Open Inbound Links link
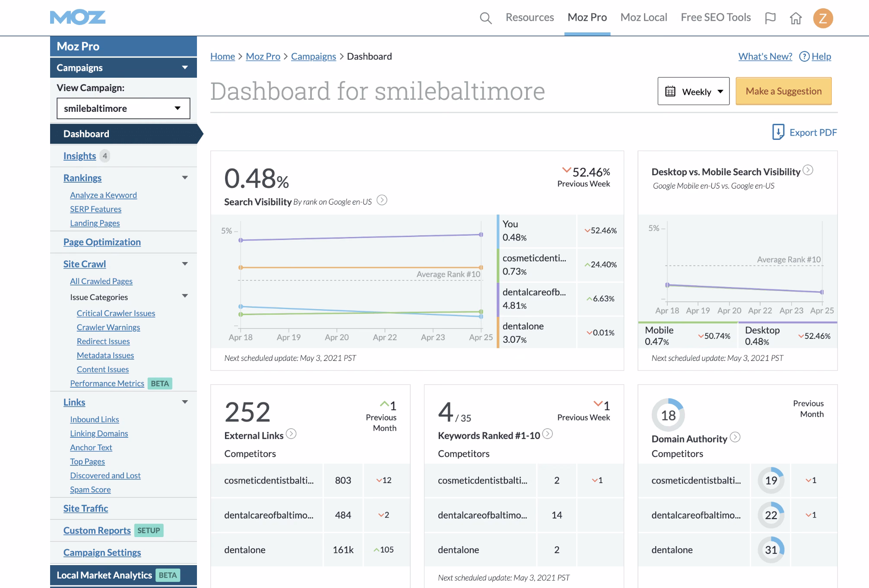 [94, 419]
